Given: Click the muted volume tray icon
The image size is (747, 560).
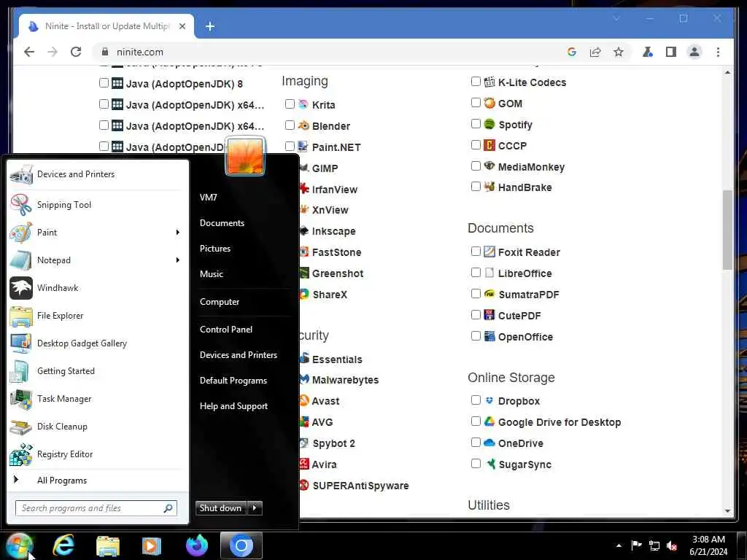Looking at the screenshot, I should point(672,545).
